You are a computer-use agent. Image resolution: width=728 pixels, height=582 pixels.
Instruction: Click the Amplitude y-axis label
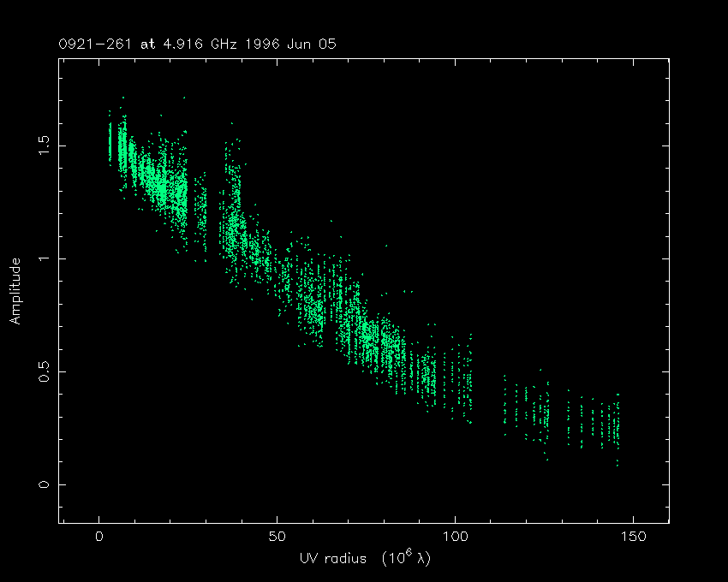point(15,291)
